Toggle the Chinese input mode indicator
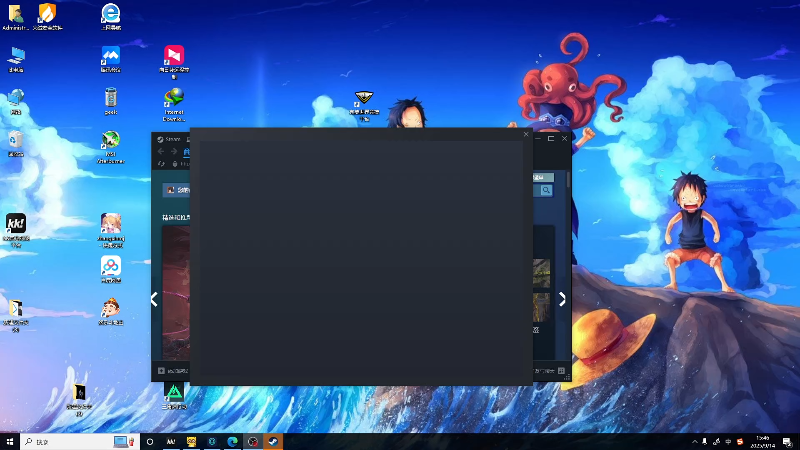 [728, 442]
